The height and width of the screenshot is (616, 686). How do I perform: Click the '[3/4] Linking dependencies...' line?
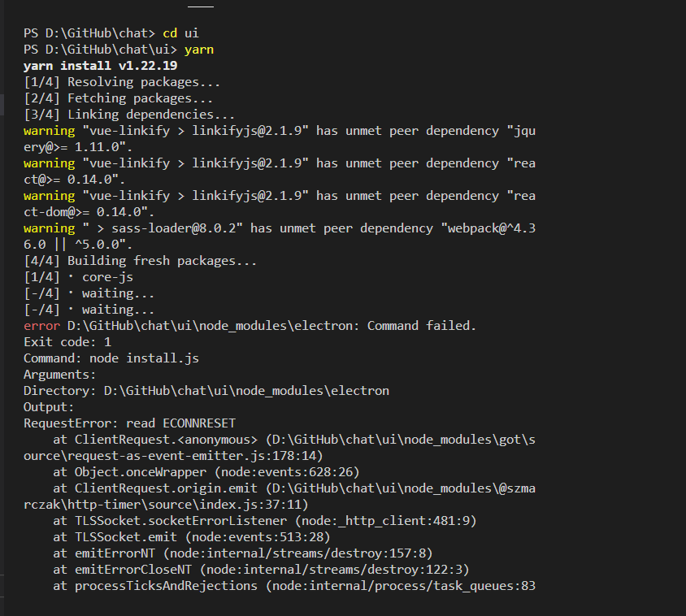(x=129, y=115)
